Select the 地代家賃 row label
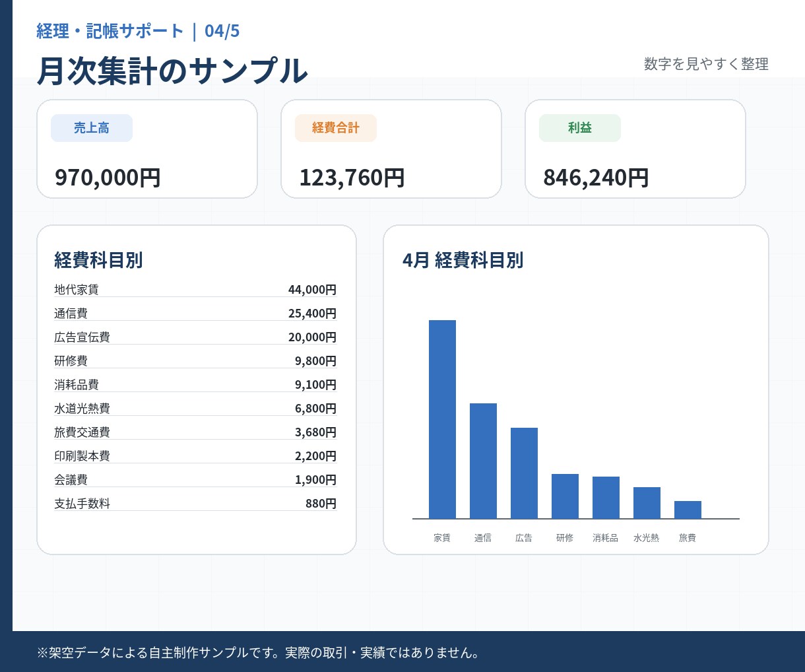Image resolution: width=805 pixels, height=672 pixels. [x=77, y=289]
